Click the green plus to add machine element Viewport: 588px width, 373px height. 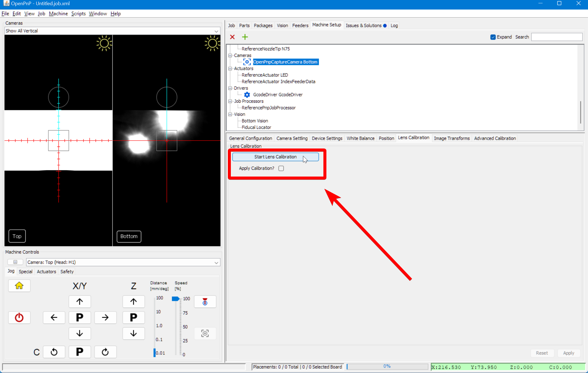tap(244, 37)
